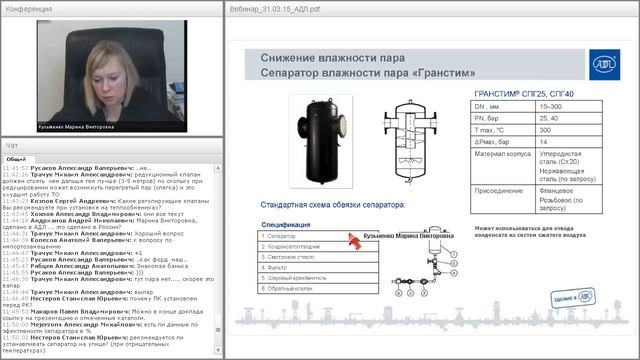Screen dimensions: 640x360
Task: Click the piping scheme diagram on the slide
Action: click(x=424, y=261)
